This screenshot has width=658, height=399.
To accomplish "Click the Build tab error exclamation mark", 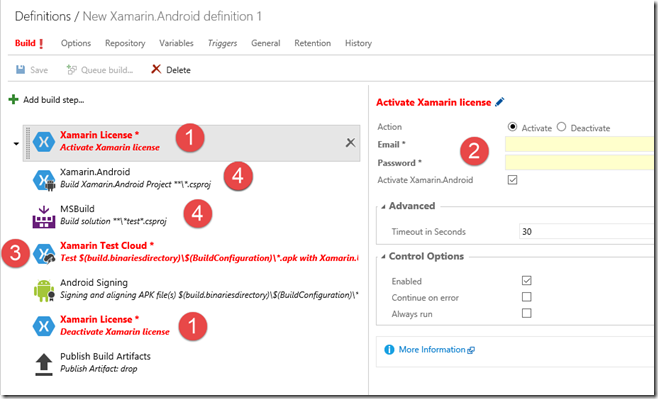I will pos(41,44).
